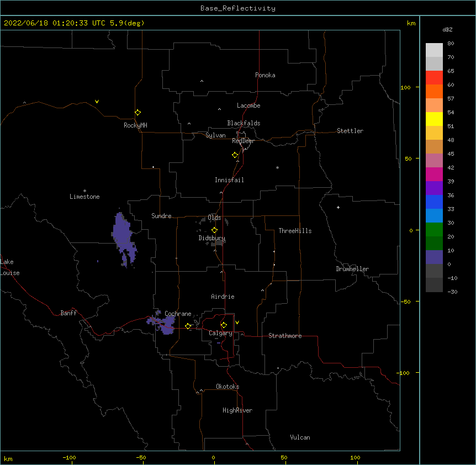Click the Olds label
Screen dimensions: 476x465
pyautogui.click(x=214, y=218)
